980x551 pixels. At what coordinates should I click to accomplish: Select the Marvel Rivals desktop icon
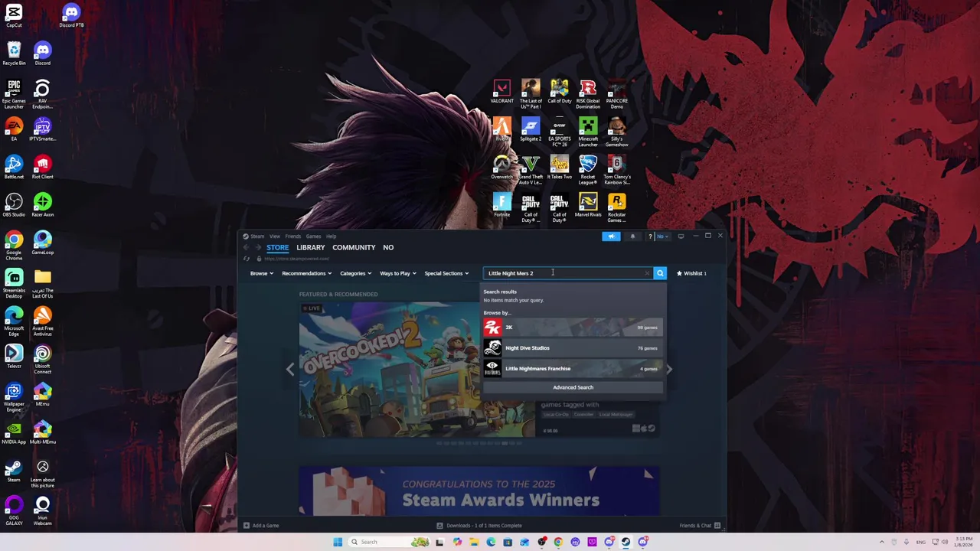tap(588, 205)
